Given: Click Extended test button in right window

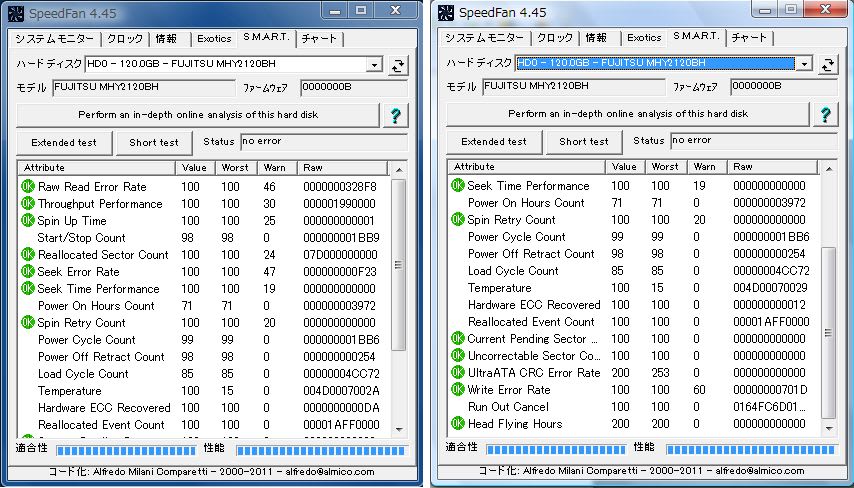Looking at the screenshot, I should point(494,142).
